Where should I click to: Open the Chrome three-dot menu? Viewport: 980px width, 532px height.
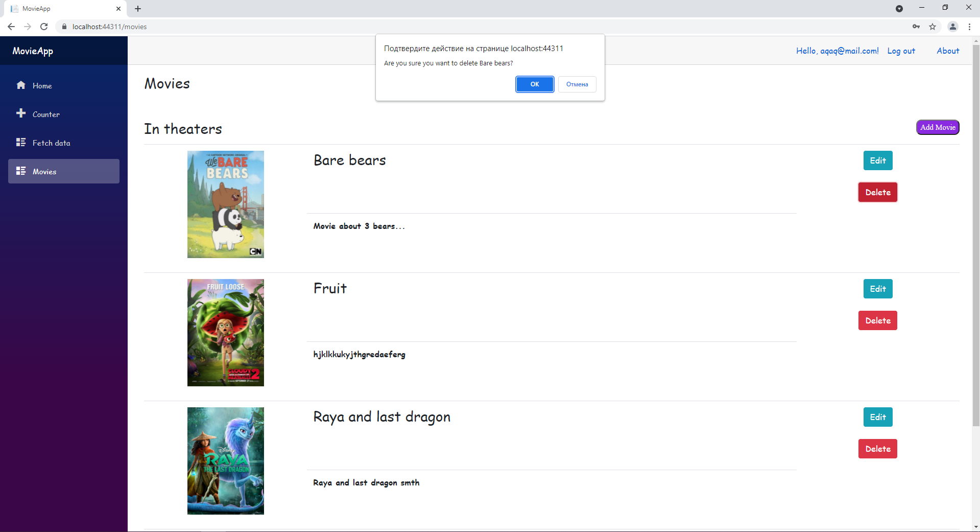pos(969,27)
